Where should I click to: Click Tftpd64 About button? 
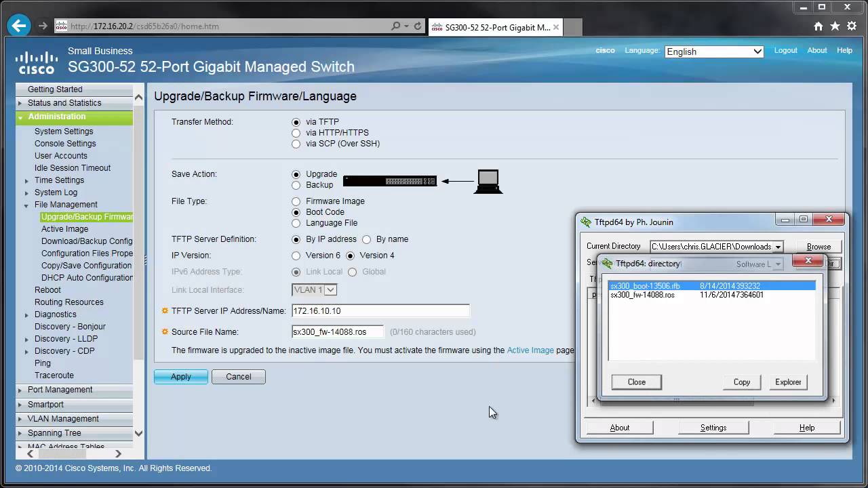(x=620, y=428)
